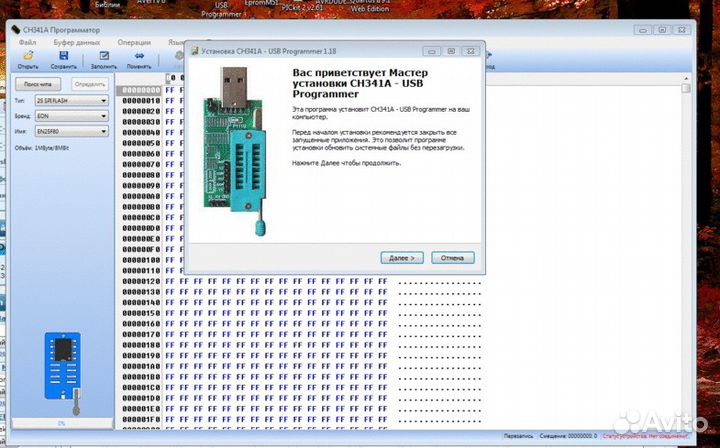Click the installer icon in the setup title bar
Screen dimensions: 720x448
pyautogui.click(x=195, y=51)
